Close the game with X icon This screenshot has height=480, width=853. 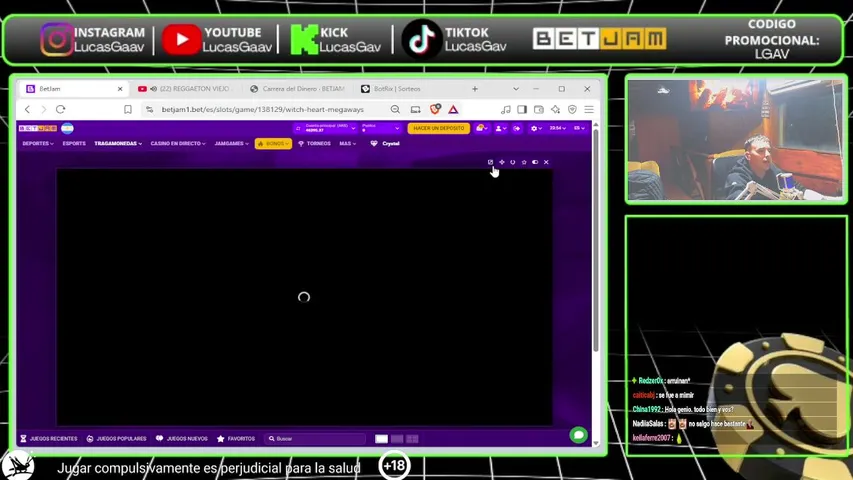pyautogui.click(x=546, y=162)
